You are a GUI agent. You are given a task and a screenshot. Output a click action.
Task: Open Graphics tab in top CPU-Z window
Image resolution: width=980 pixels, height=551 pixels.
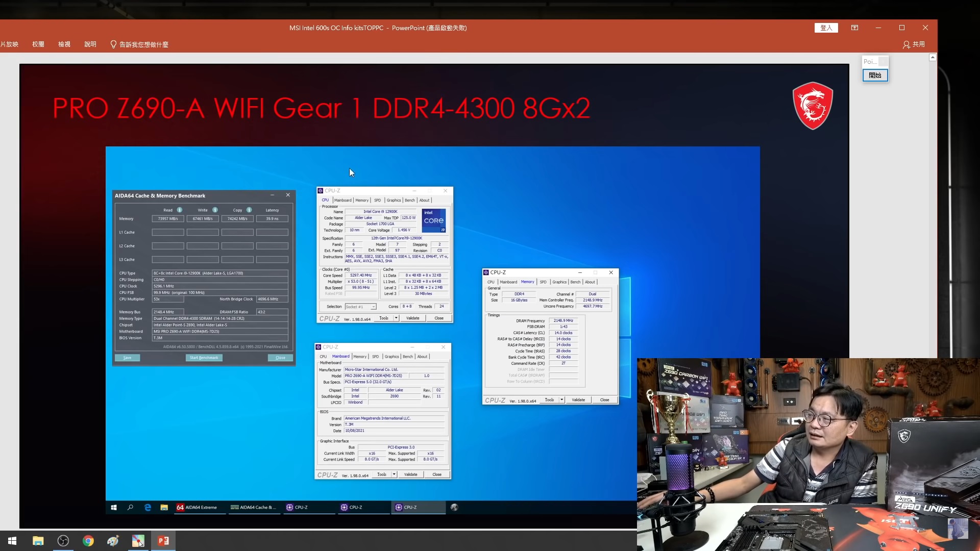[x=394, y=200]
